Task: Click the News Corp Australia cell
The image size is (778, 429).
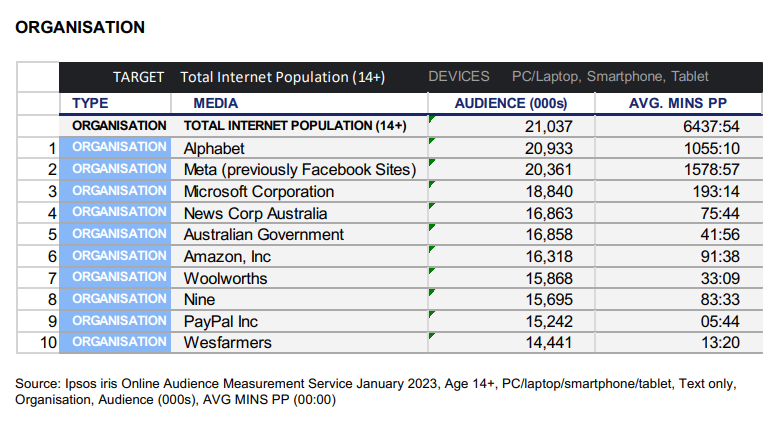Action: click(255, 213)
